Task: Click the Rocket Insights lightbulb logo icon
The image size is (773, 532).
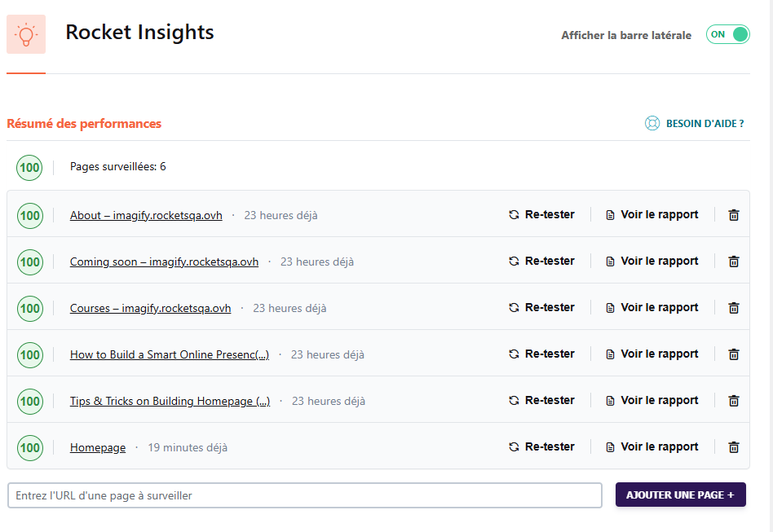Action: 26,35
